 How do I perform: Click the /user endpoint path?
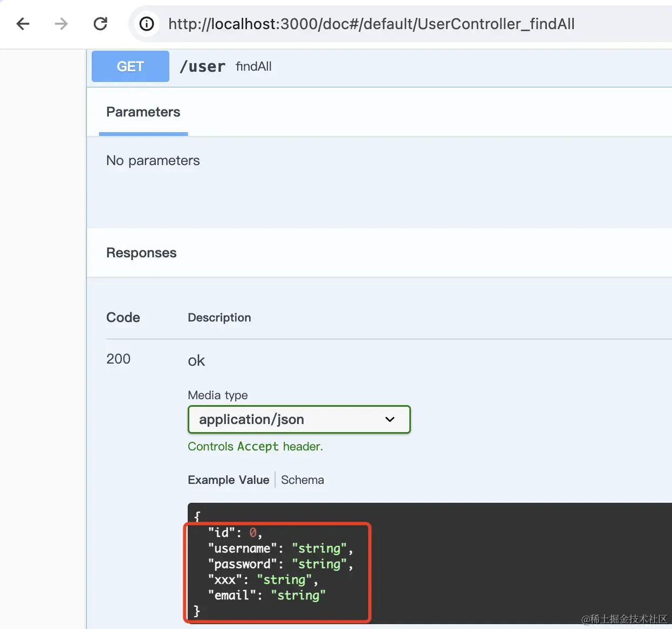202,66
